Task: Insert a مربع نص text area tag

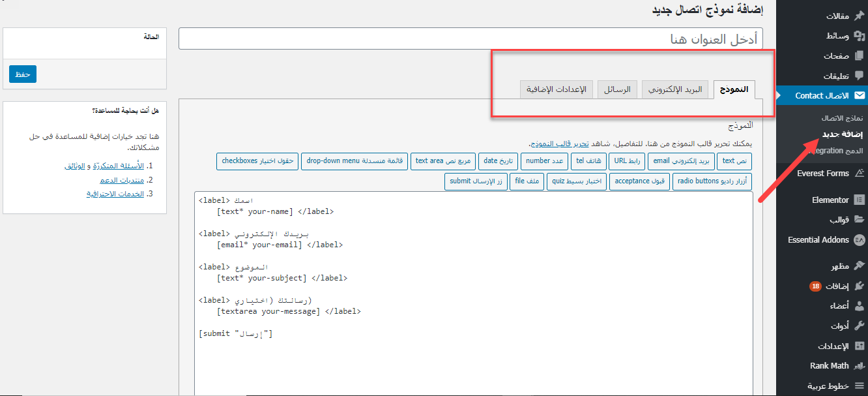Action: (x=442, y=161)
